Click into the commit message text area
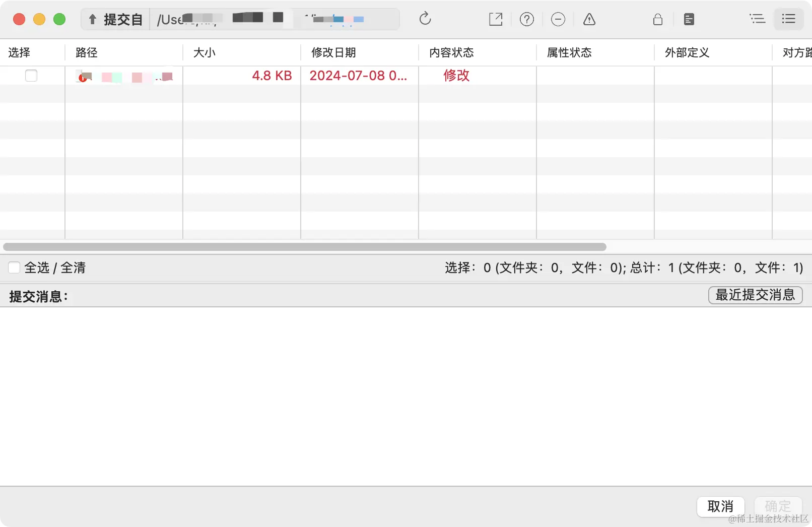Image resolution: width=812 pixels, height=527 pixels. 406,396
